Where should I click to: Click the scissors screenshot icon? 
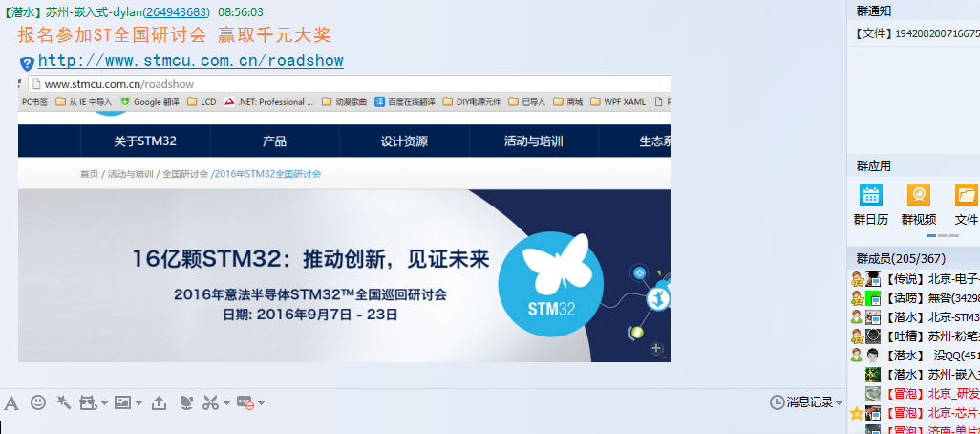211,403
